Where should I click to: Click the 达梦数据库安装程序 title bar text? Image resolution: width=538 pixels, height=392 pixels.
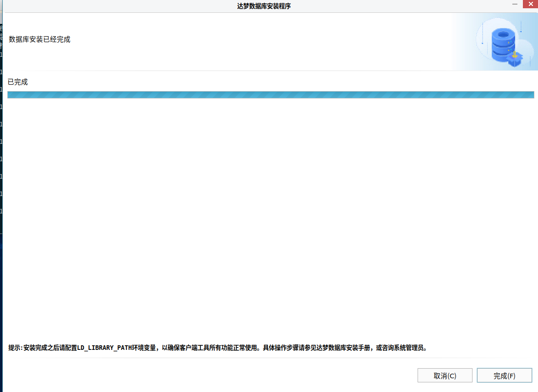point(264,6)
